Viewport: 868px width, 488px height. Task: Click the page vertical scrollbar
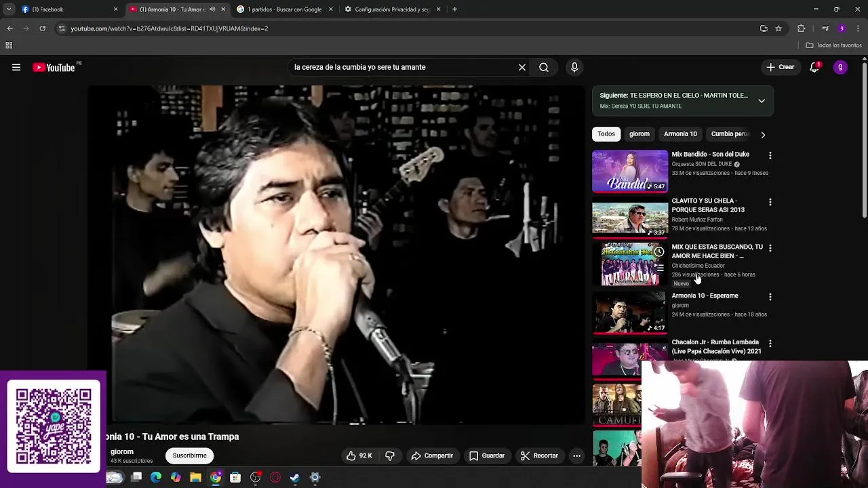tap(864, 140)
